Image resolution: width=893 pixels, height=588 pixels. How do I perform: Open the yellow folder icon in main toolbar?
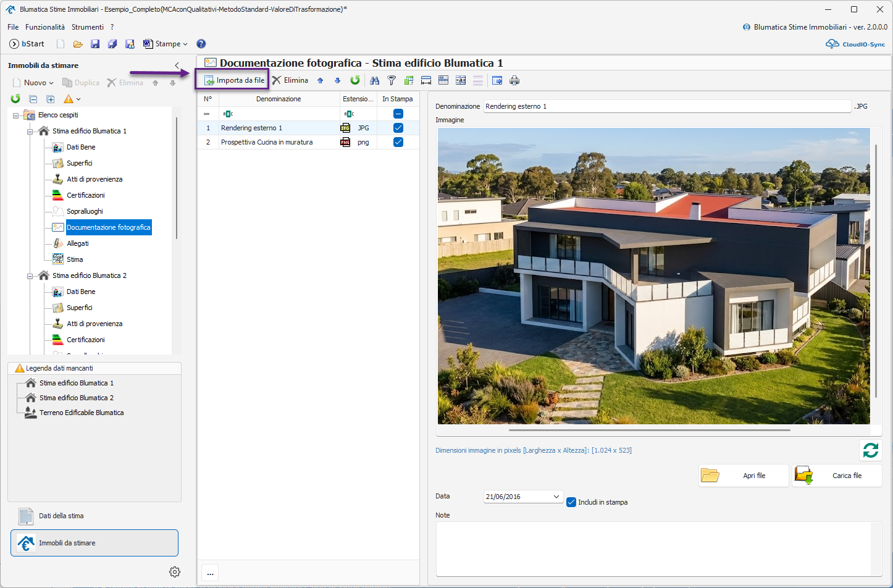point(78,44)
